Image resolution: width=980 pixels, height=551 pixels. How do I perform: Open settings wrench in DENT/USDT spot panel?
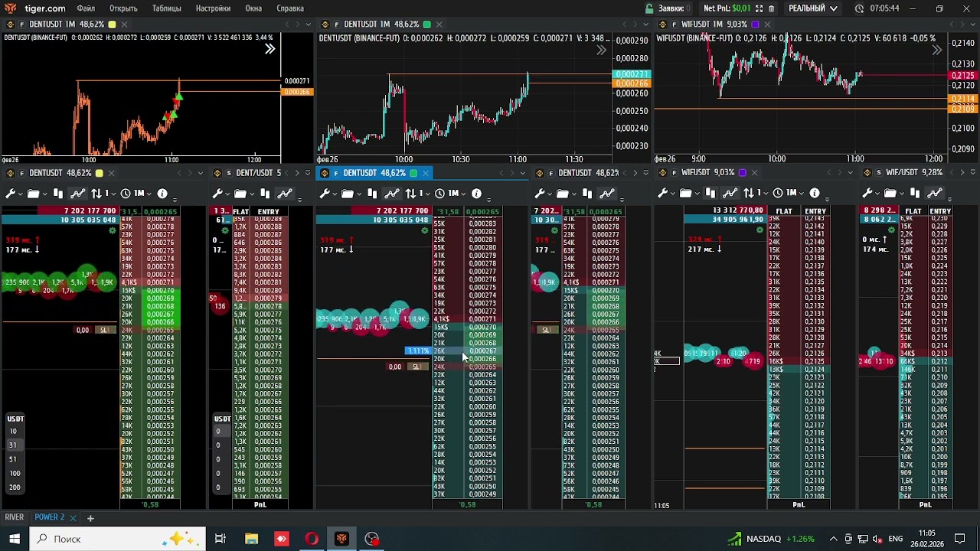218,194
